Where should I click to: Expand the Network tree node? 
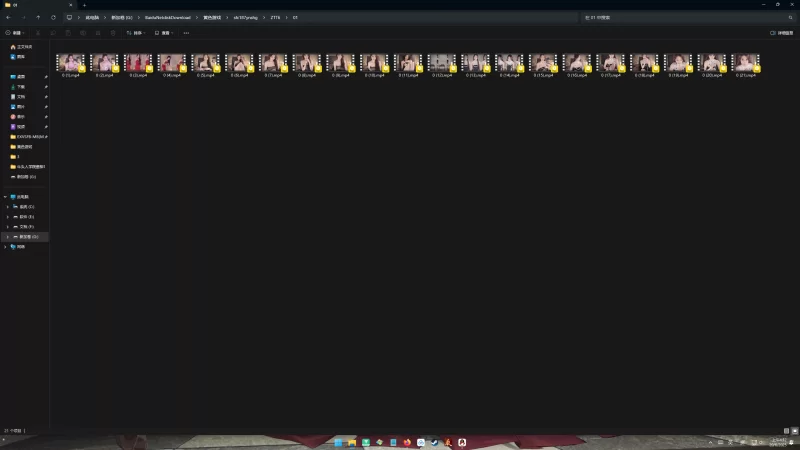5,247
